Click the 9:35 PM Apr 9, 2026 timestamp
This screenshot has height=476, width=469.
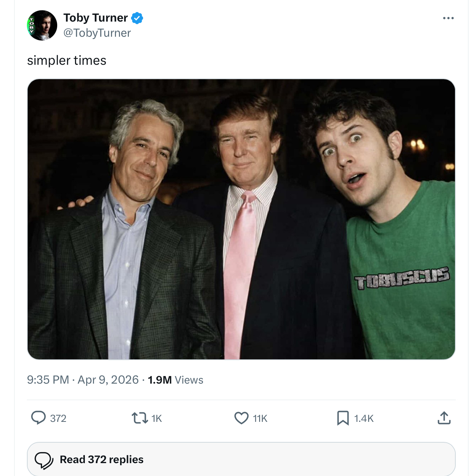point(83,380)
